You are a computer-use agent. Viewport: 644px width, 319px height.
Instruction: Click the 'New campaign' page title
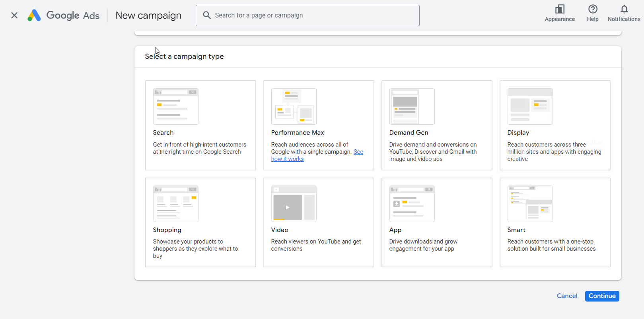click(x=148, y=15)
